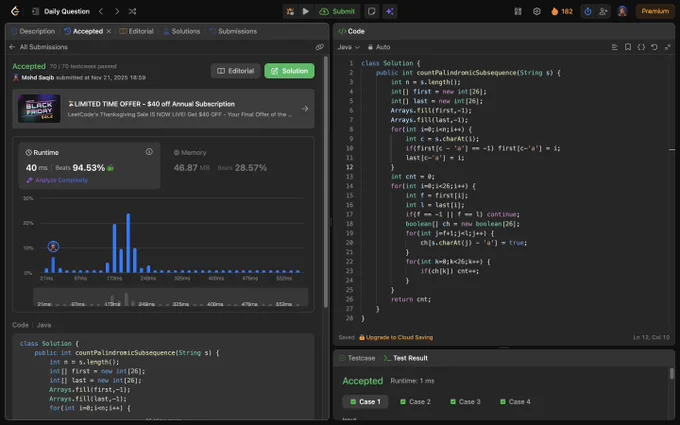Click the tallest bar in runtime distribution
This screenshot has height=425, width=680.
click(128, 243)
